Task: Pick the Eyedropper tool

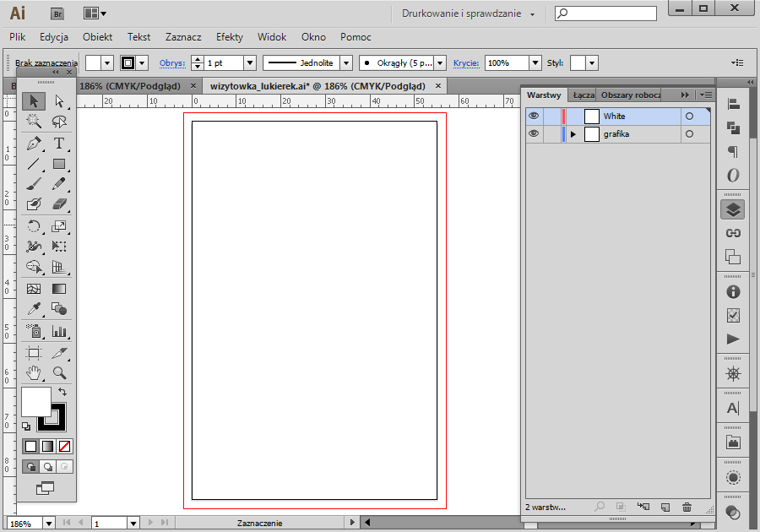Action: (34, 308)
